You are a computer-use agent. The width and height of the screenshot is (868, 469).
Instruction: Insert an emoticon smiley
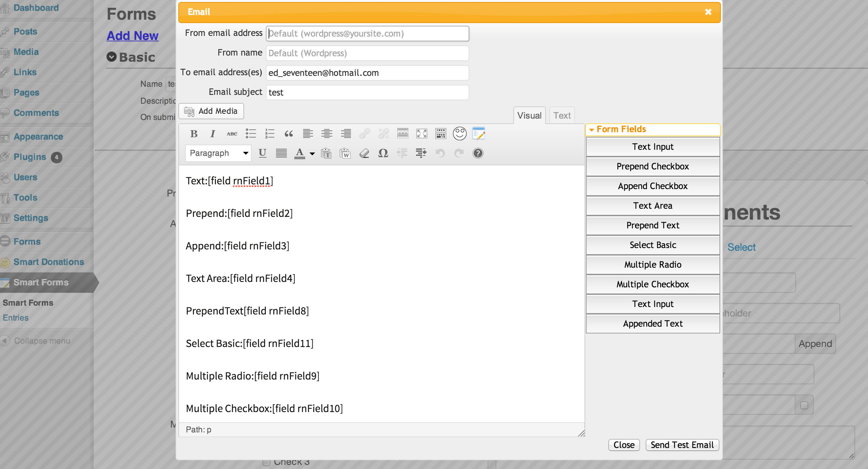pyautogui.click(x=459, y=134)
